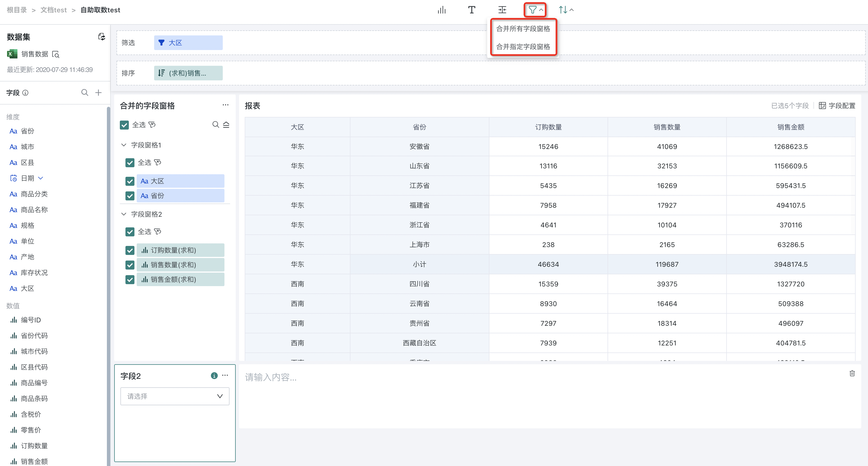Viewport: 868px width, 466px height.
Task: Open more options for 合并的字段窗格
Action: (x=225, y=105)
